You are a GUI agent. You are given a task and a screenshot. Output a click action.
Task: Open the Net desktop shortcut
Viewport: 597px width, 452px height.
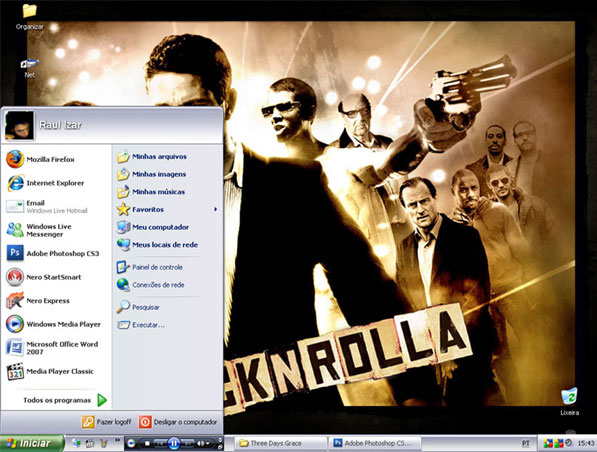[x=29, y=67]
